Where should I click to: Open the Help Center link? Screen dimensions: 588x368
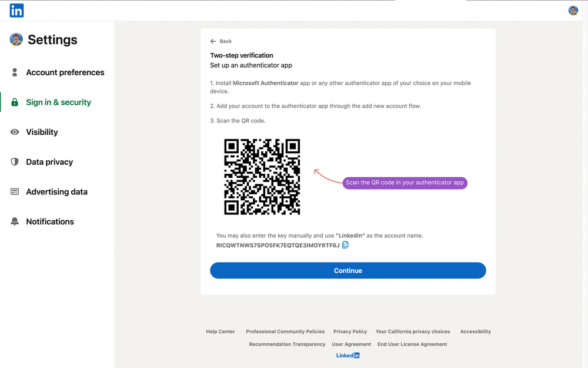(220, 331)
